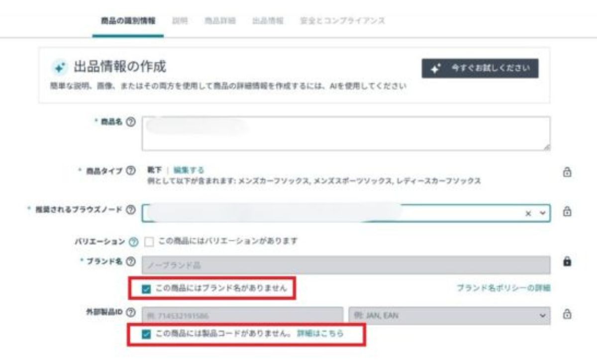Open the ブランド名ポリシーの詳細 link
This screenshot has height=364, width=597.
[x=503, y=288]
